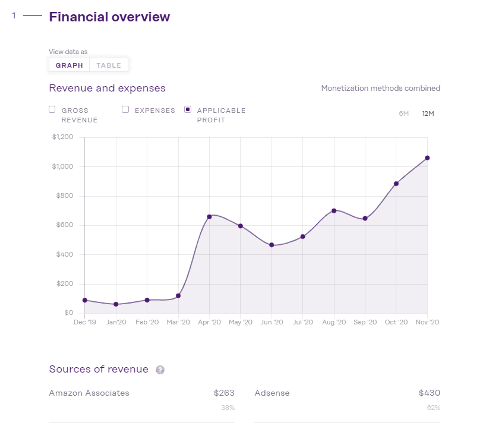Click the Amazon Associates label

tap(89, 393)
